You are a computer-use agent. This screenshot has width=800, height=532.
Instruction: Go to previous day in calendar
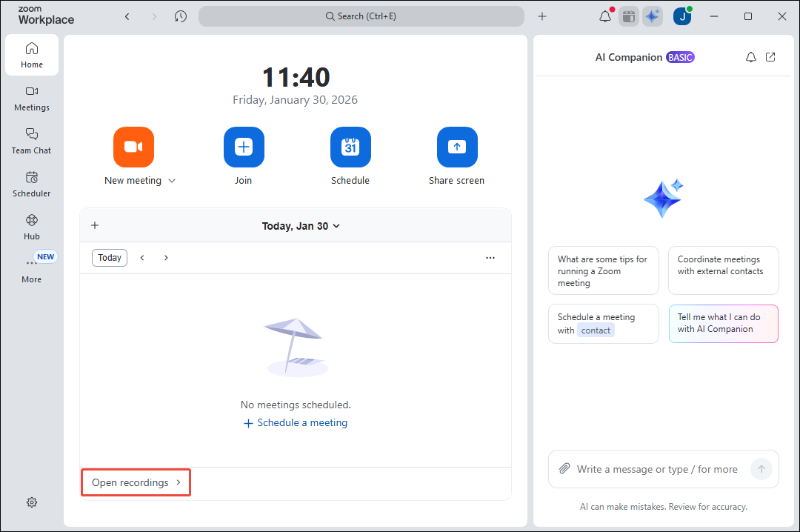tap(142, 258)
